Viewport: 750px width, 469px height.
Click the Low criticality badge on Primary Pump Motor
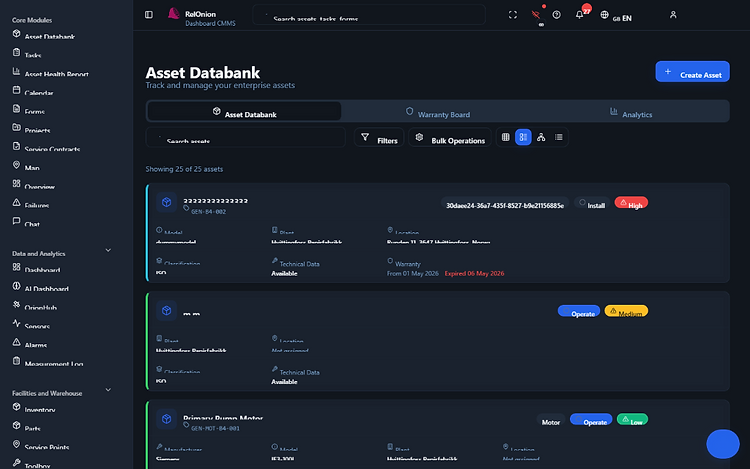click(632, 420)
